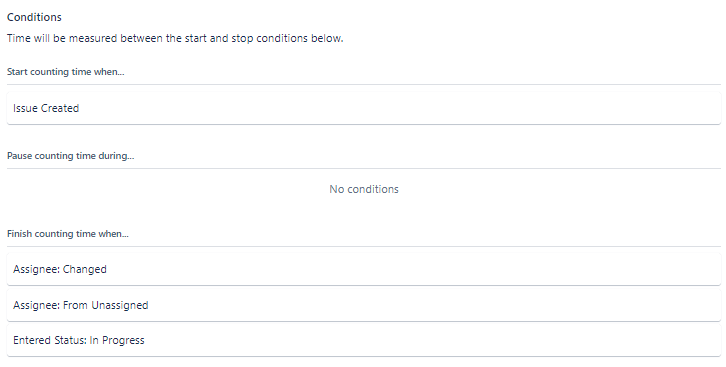Click blank space right of Entered Status row text

point(431,340)
